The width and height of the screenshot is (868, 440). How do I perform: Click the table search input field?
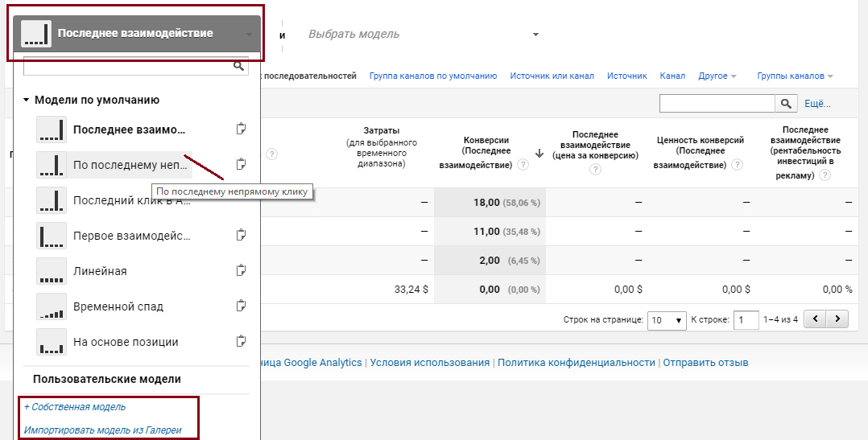click(717, 104)
